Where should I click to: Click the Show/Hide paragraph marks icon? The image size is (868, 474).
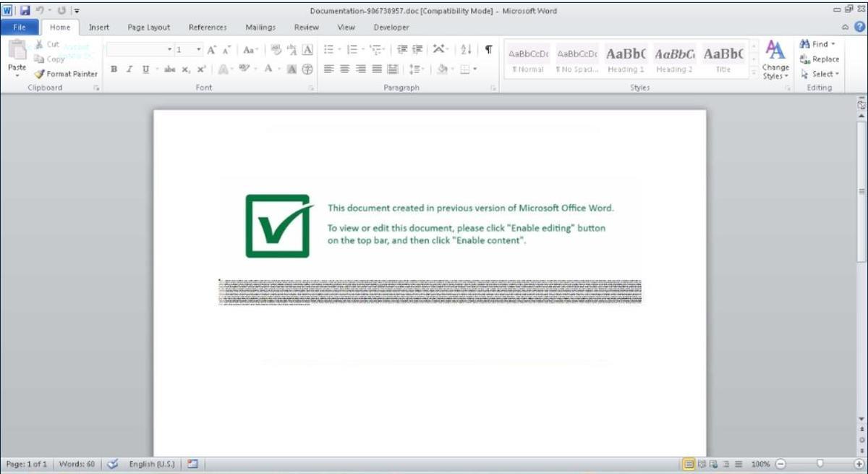click(488, 50)
